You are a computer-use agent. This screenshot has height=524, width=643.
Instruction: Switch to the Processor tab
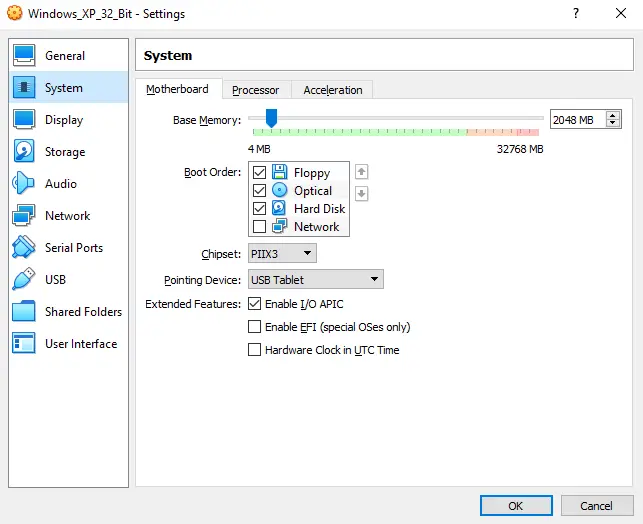click(256, 90)
